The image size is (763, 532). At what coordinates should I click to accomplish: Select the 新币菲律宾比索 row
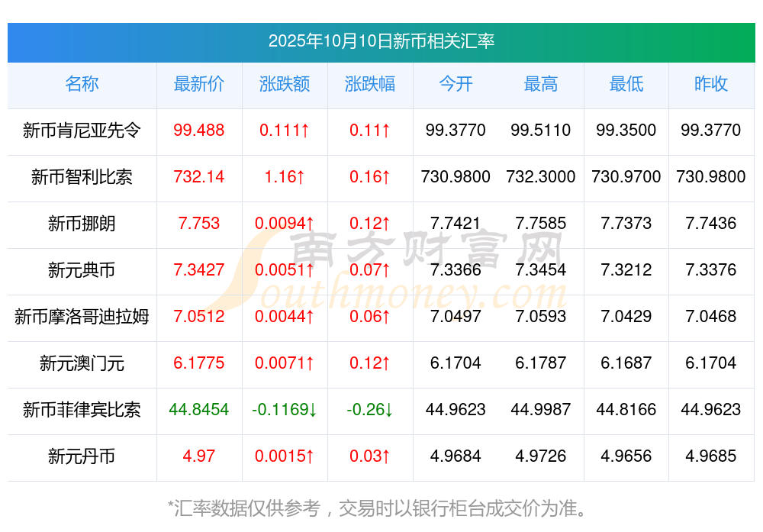pyautogui.click(x=82, y=411)
